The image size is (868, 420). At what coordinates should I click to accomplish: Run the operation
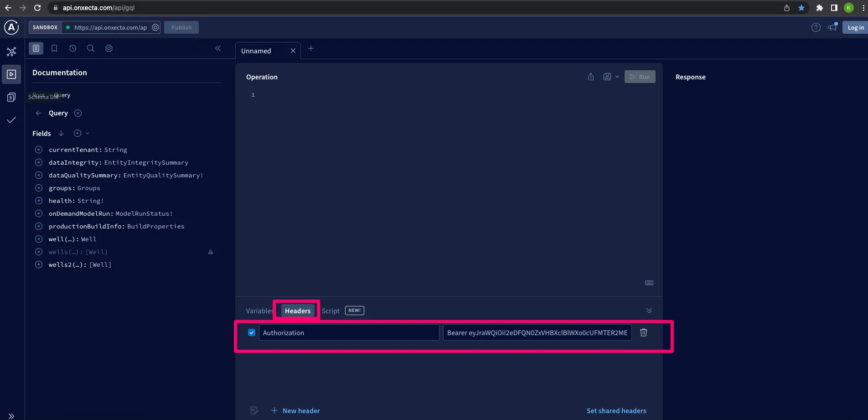(640, 77)
